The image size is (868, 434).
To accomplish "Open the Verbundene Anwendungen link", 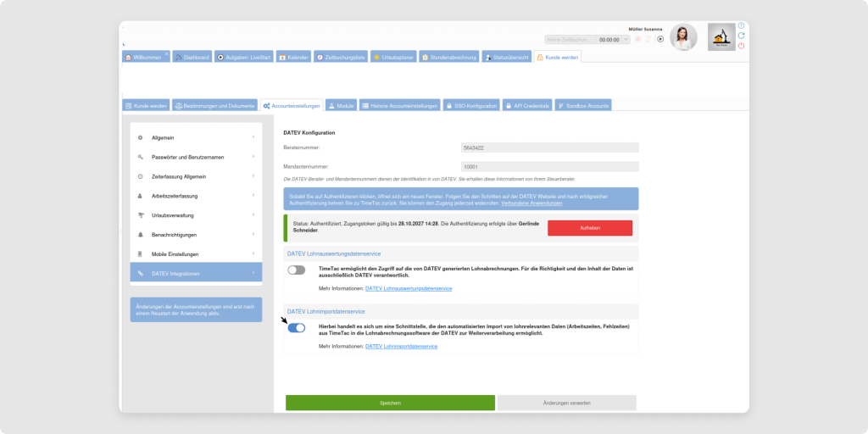I will coord(531,204).
